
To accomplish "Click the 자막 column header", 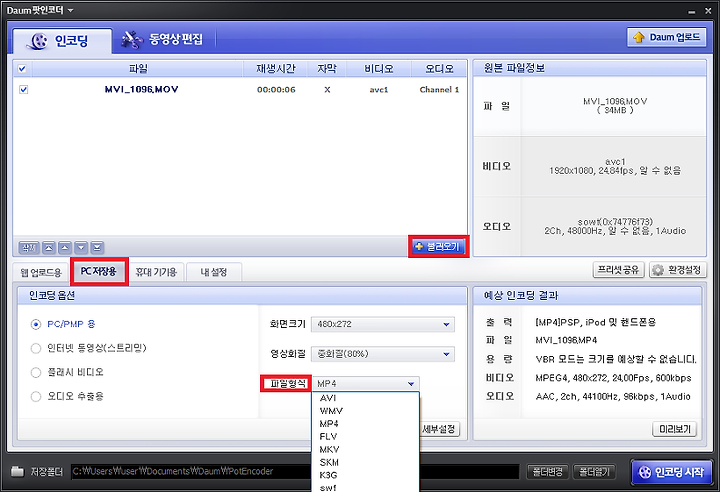I will [326, 69].
